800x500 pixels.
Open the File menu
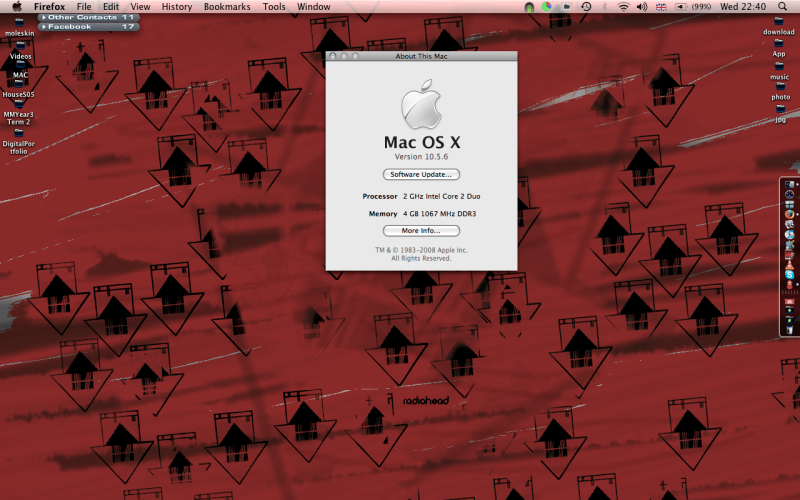tap(84, 7)
